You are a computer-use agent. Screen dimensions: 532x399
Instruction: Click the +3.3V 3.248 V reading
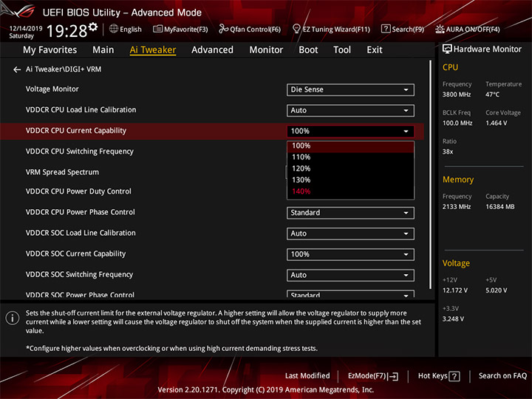click(x=453, y=319)
